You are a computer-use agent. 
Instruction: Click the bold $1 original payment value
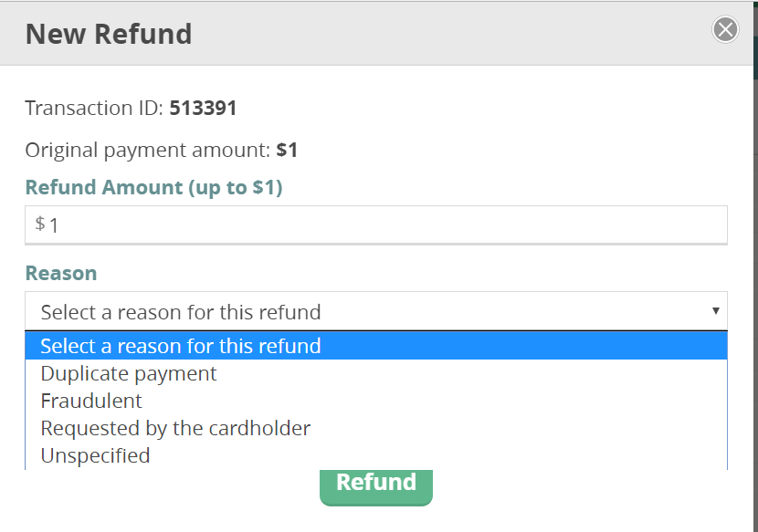click(287, 150)
